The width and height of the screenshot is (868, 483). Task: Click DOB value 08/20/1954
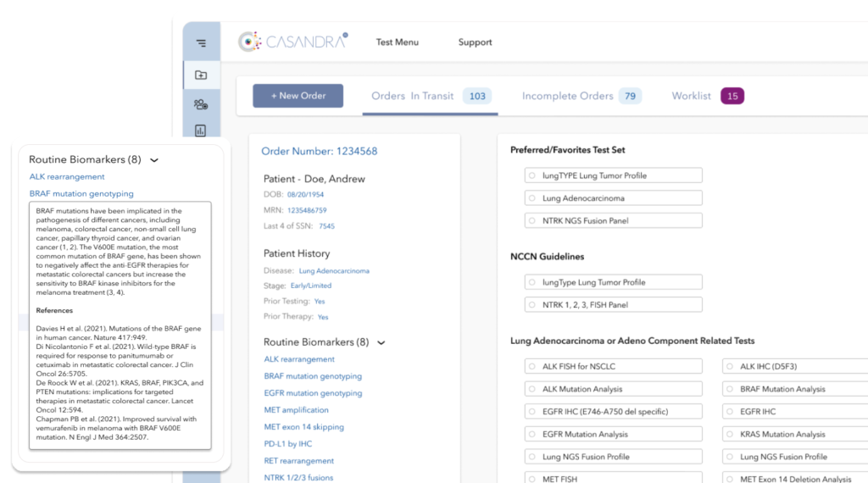[x=305, y=195]
